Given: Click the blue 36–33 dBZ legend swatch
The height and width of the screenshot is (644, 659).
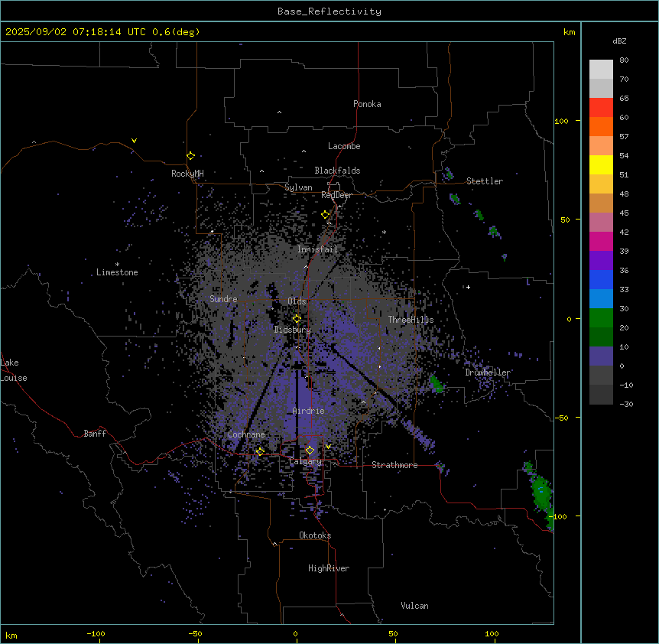Looking at the screenshot, I should (x=601, y=279).
